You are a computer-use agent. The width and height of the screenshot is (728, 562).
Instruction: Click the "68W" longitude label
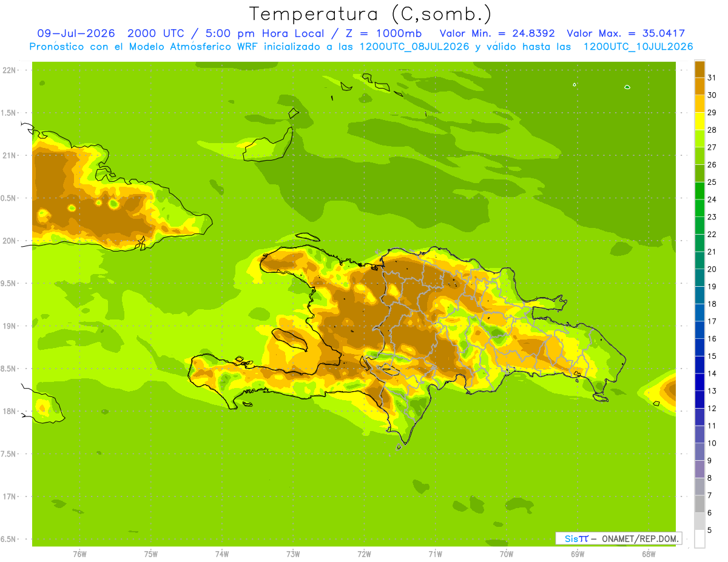click(649, 554)
